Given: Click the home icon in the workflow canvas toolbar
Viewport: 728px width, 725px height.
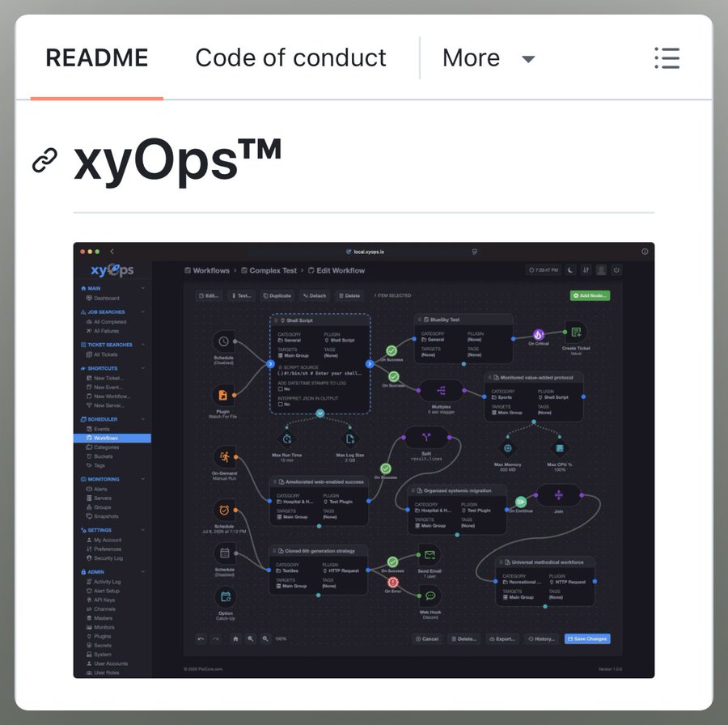Looking at the screenshot, I should coord(234,639).
